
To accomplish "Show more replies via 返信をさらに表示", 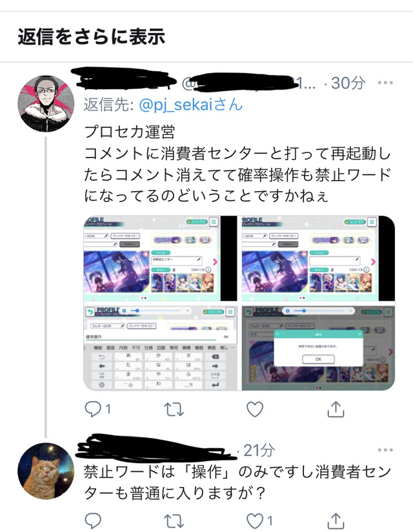I will tap(92, 37).
